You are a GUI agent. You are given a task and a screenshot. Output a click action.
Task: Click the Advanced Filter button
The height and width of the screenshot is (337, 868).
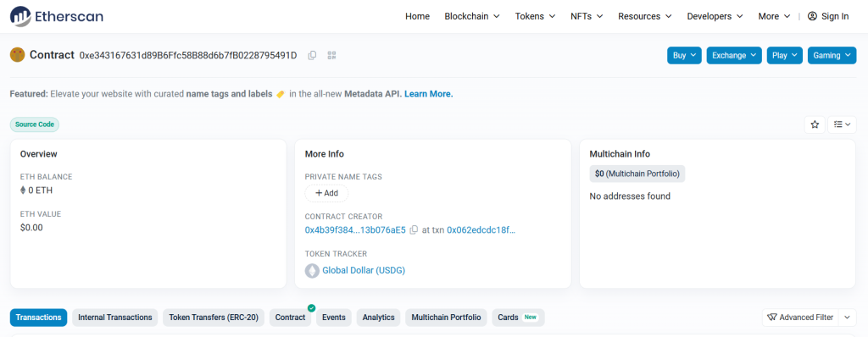(800, 318)
